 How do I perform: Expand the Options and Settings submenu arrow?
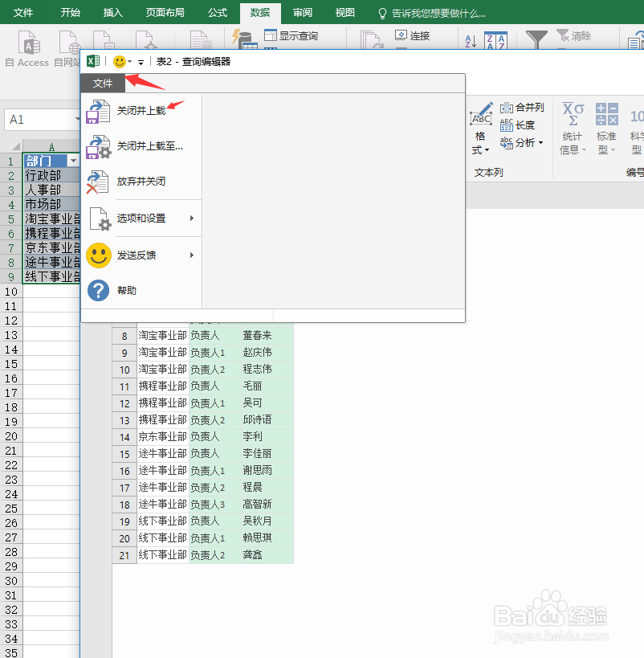pos(192,219)
